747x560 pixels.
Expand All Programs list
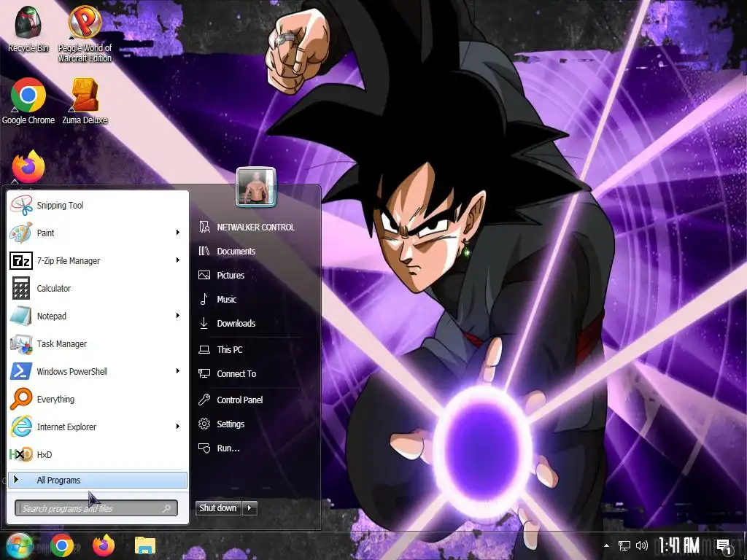click(x=98, y=480)
